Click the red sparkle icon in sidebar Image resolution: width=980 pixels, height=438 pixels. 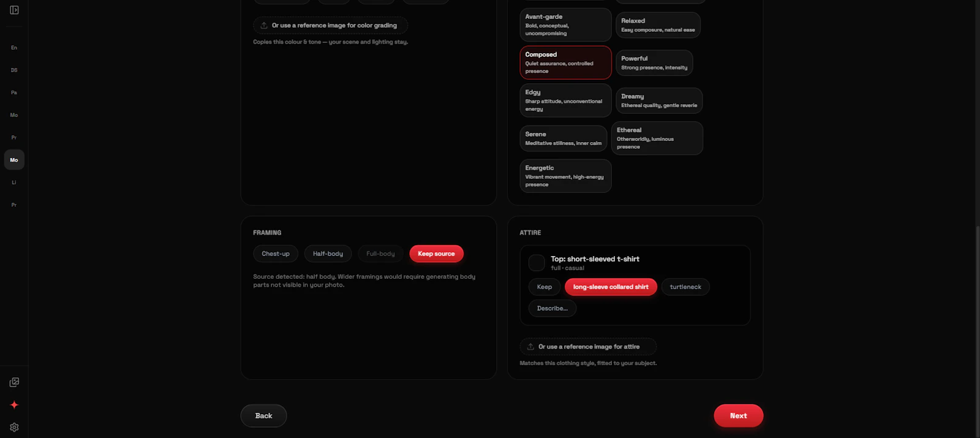[x=14, y=405]
